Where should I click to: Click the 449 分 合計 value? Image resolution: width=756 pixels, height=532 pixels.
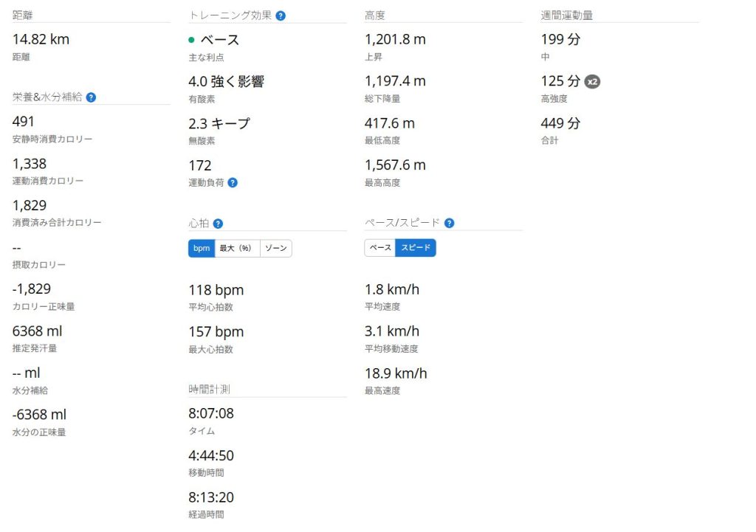point(560,123)
